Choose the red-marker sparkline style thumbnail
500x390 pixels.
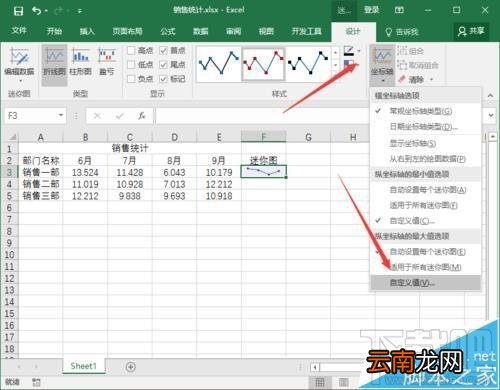click(x=263, y=64)
